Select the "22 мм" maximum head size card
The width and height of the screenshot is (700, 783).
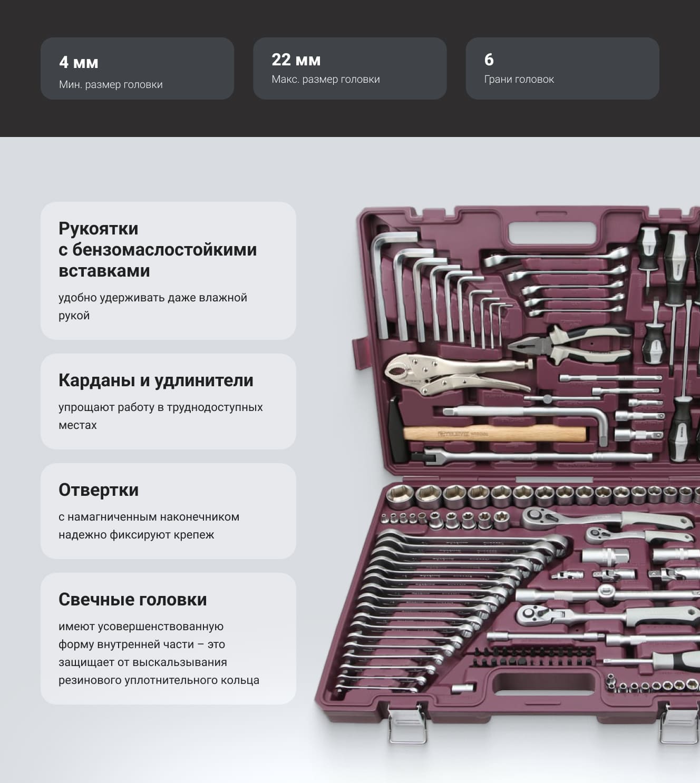pyautogui.click(x=349, y=68)
